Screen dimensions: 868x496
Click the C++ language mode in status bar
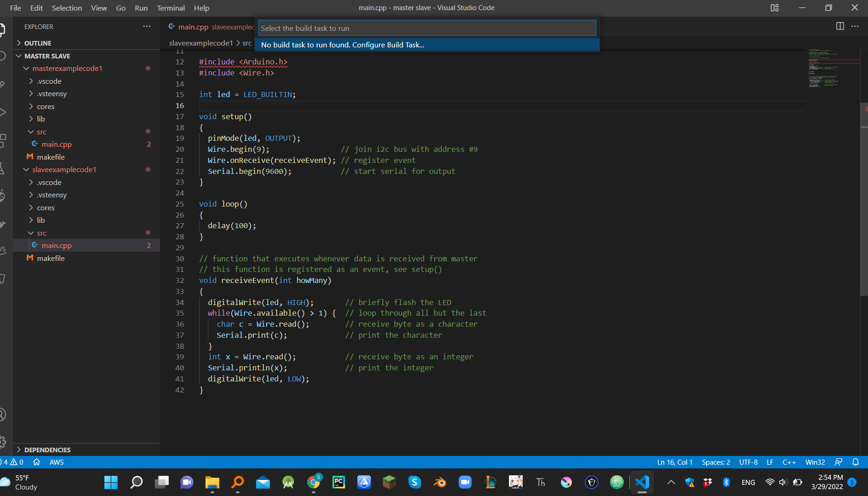[x=789, y=462]
